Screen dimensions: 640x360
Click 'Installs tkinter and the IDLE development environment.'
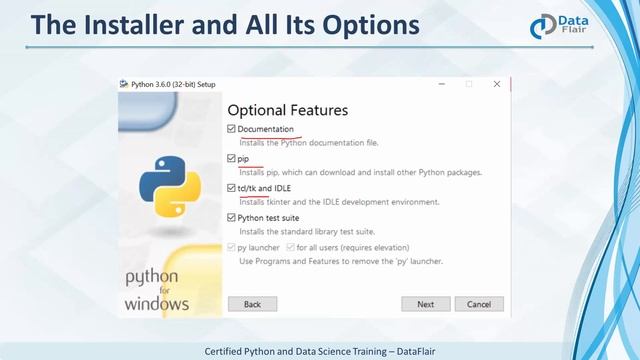(339, 202)
